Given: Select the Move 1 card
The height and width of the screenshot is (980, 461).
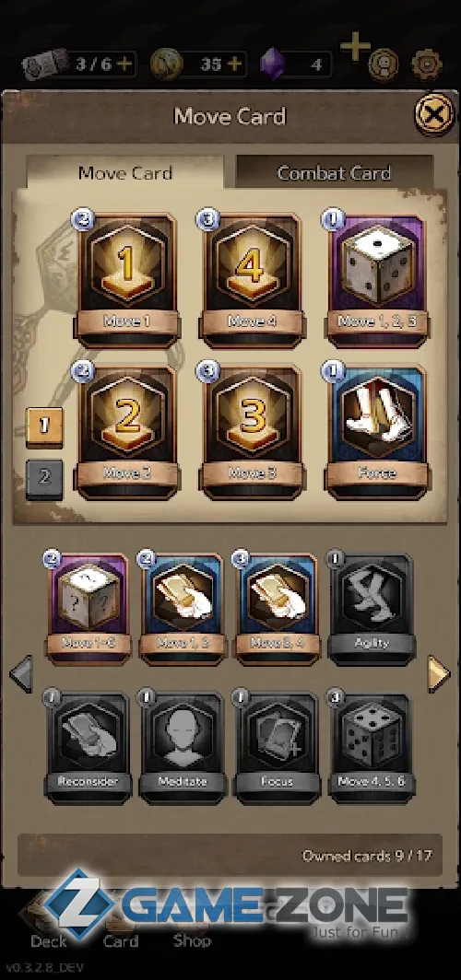Looking at the screenshot, I should coord(127,279).
